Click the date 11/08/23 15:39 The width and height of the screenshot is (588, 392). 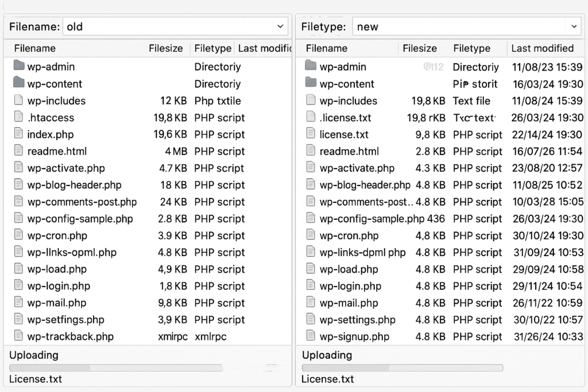coord(547,67)
